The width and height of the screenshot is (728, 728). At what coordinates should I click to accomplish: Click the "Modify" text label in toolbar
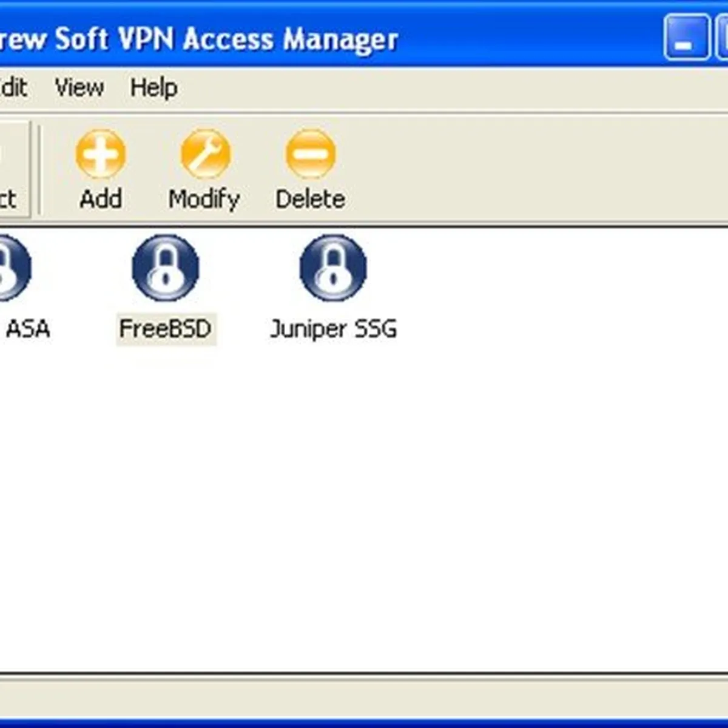coord(204,199)
